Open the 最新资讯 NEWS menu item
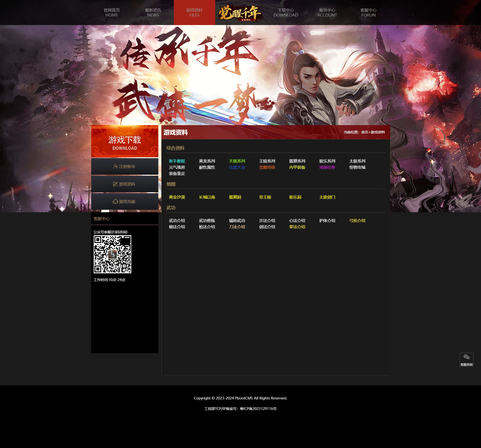Screen dimensions: 481x448 [153, 13]
